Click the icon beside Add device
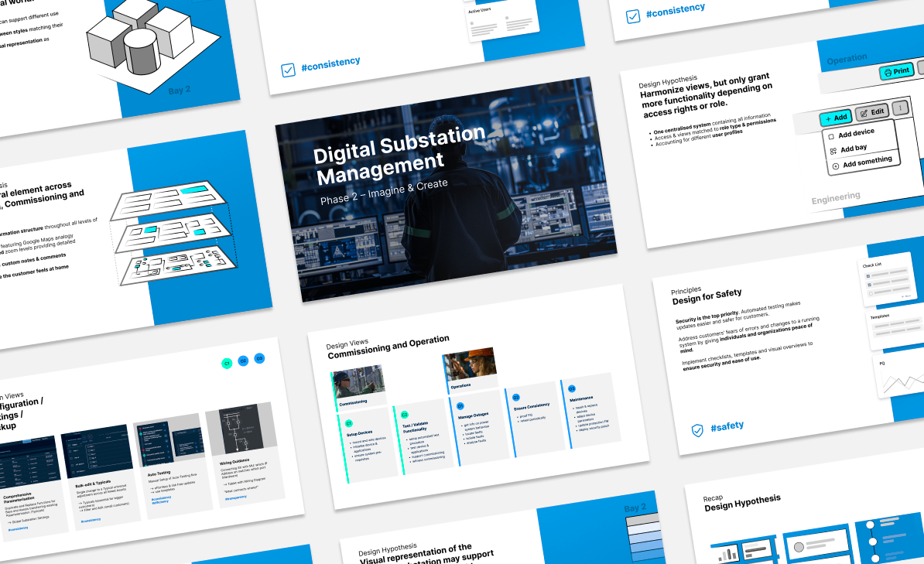The height and width of the screenshot is (564, 924). [831, 137]
